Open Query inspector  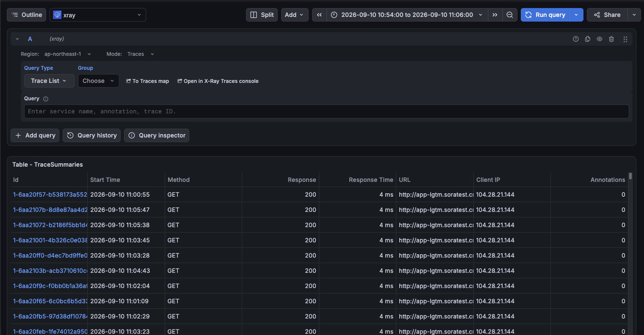tap(157, 135)
